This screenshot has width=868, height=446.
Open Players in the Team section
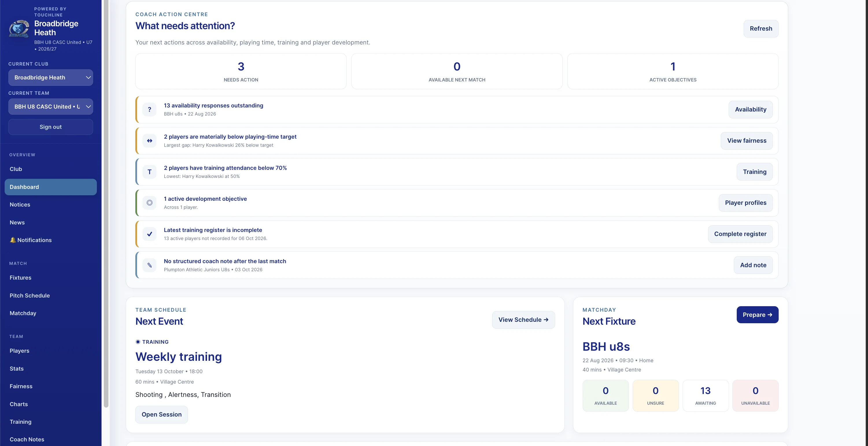click(x=51, y=351)
